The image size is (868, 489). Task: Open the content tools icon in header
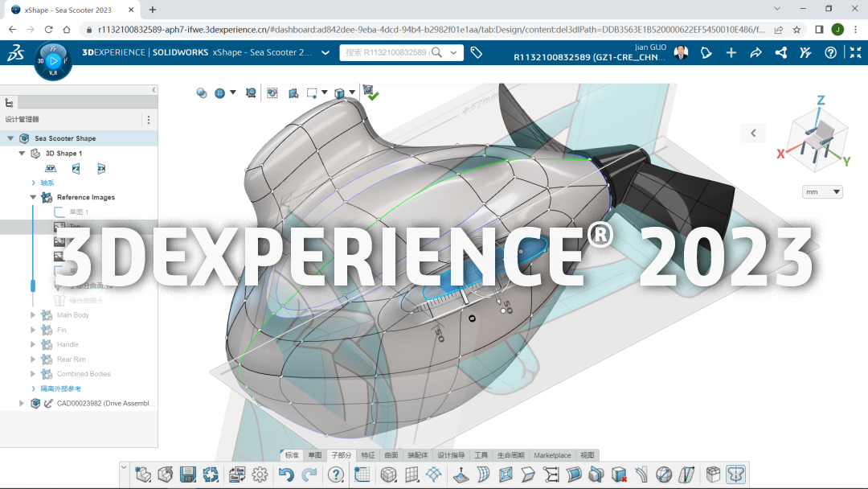(805, 52)
